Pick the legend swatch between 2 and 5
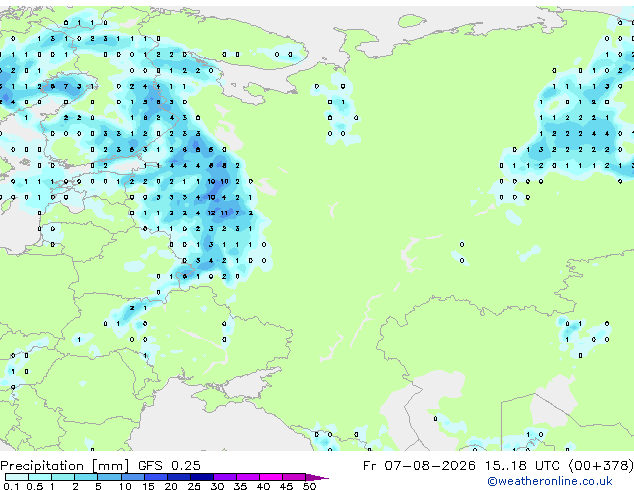 [x=86, y=477]
